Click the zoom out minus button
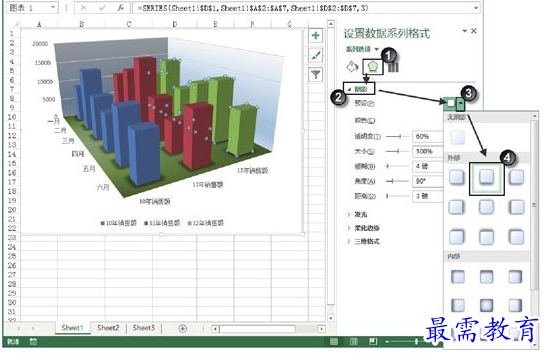Image resolution: width=547 pixels, height=361 pixels. point(387,342)
